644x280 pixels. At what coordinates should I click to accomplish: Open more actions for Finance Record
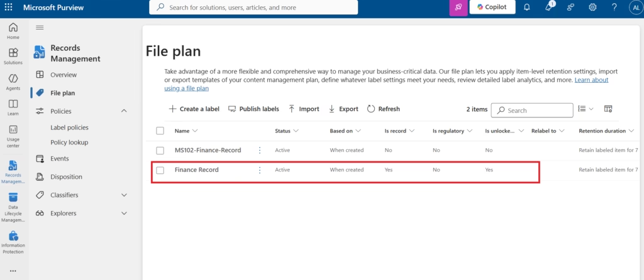point(260,170)
